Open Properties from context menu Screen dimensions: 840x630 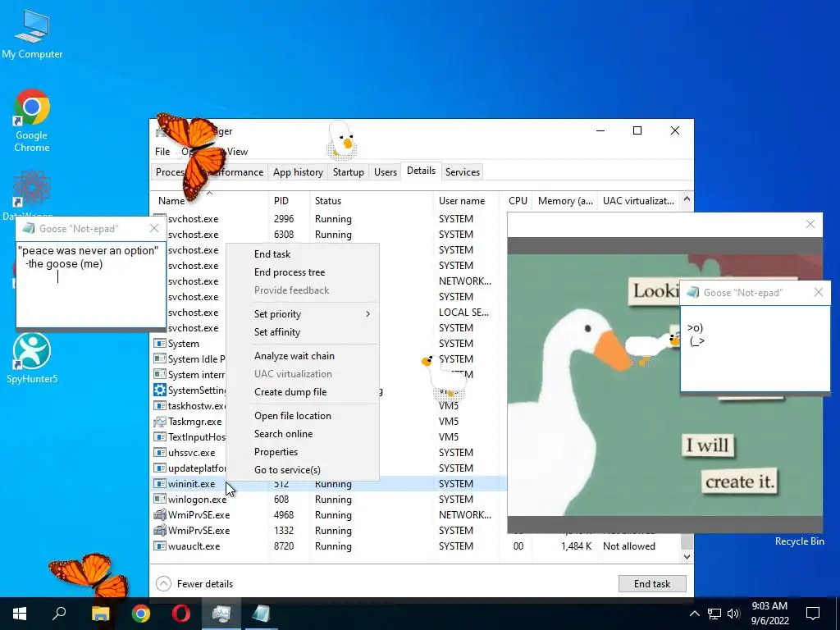(x=276, y=452)
